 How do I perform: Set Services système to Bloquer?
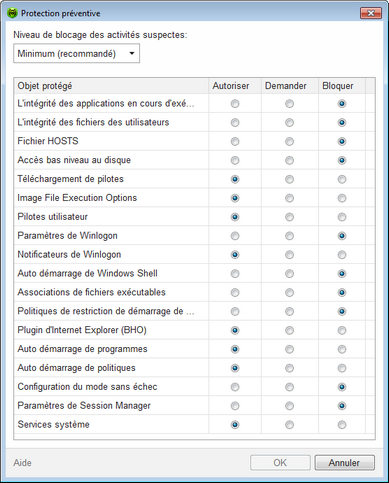(342, 425)
